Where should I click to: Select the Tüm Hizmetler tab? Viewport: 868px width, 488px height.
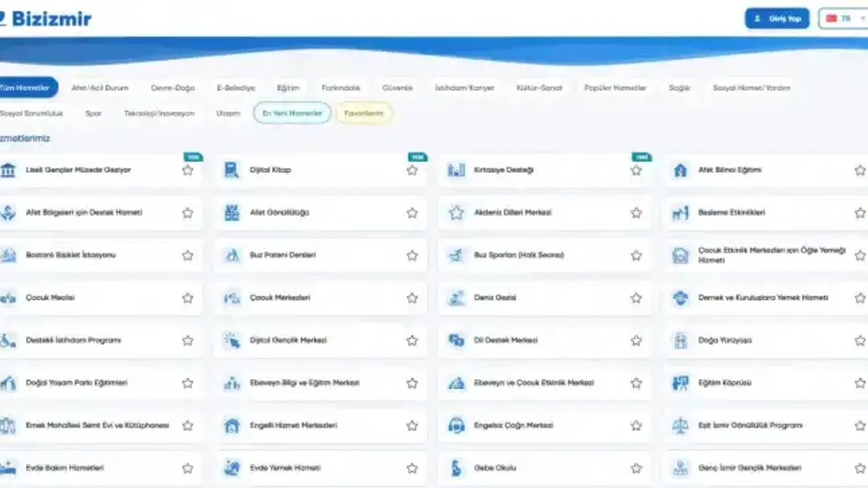point(27,88)
